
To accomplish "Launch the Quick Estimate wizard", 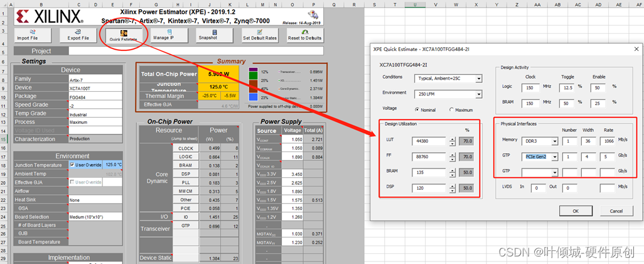I will pos(123,35).
